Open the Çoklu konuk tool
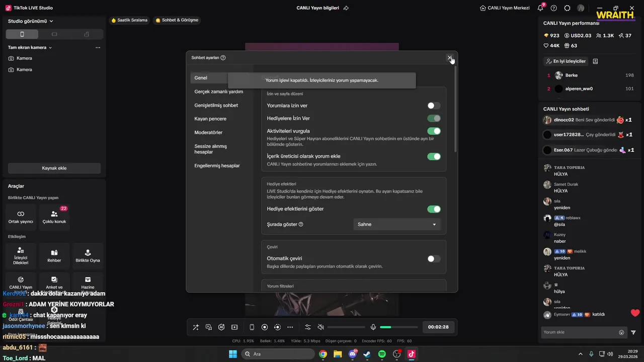Screen dimensions: 644x362 [54, 217]
